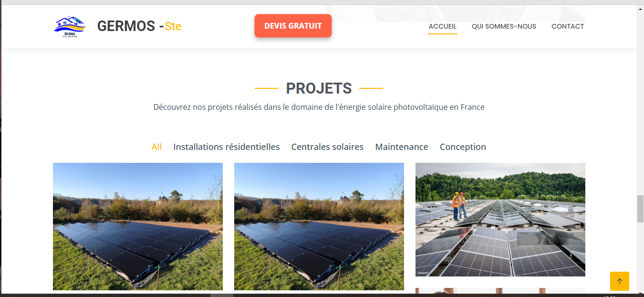The image size is (644, 297).
Task: Click the Germos house logo icon
Action: 69,26
